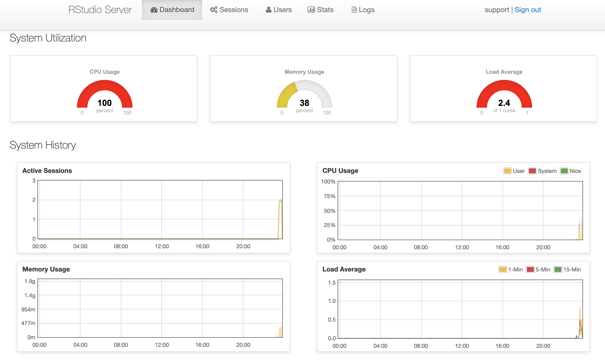Go to the Users tab
Screen dimensions: 605x364
(x=279, y=10)
